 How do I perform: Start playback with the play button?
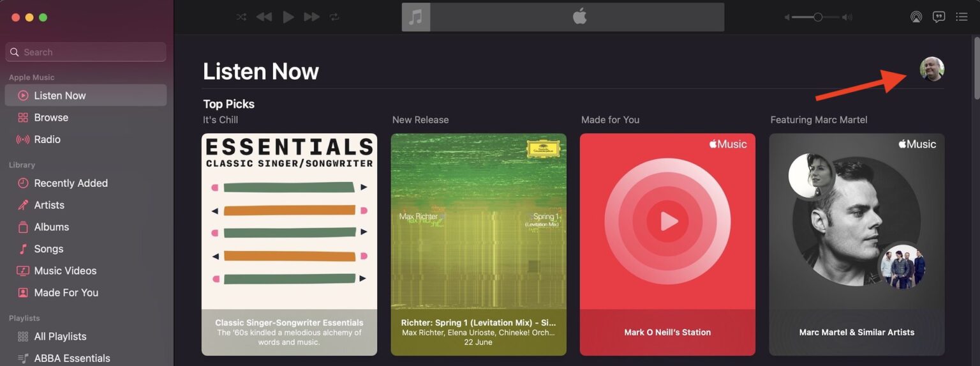click(288, 17)
